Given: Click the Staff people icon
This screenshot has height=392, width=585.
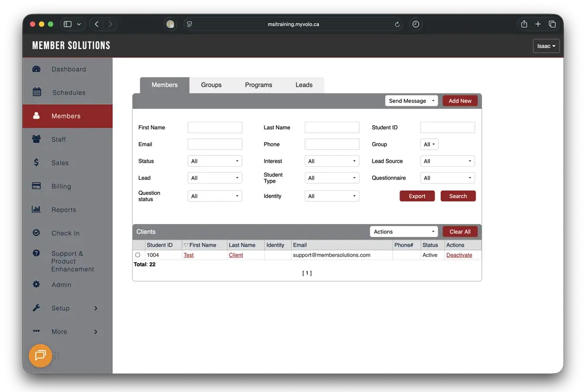Looking at the screenshot, I should [x=36, y=139].
